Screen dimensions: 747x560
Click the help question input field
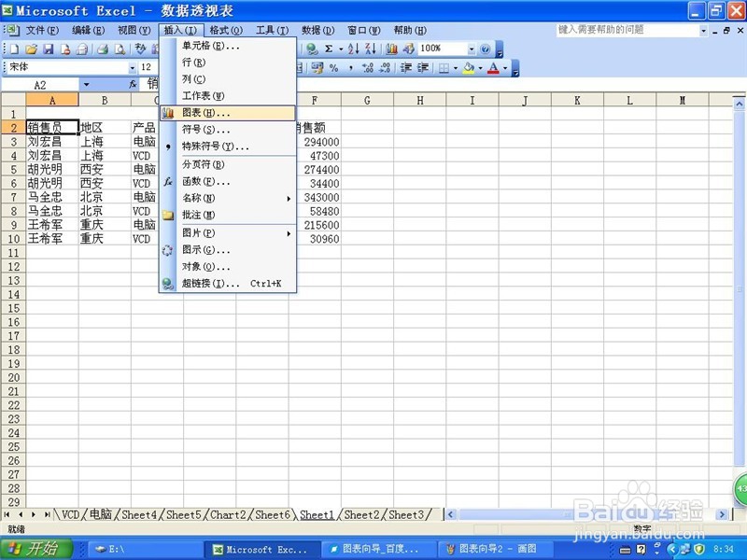627,30
